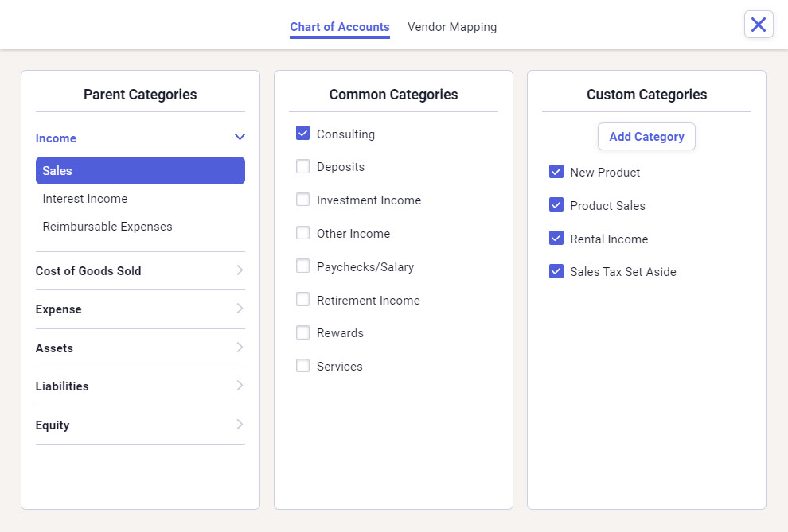The width and height of the screenshot is (788, 532).
Task: Enable the Deposits checkbox
Action: 302,166
